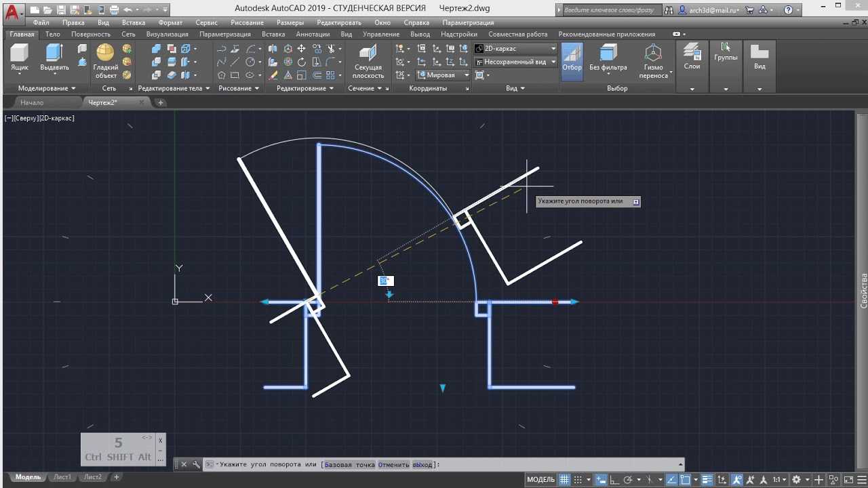Open the Свойства palette side bar
Image resolution: width=868 pixels, height=488 pixels.
coord(864,291)
